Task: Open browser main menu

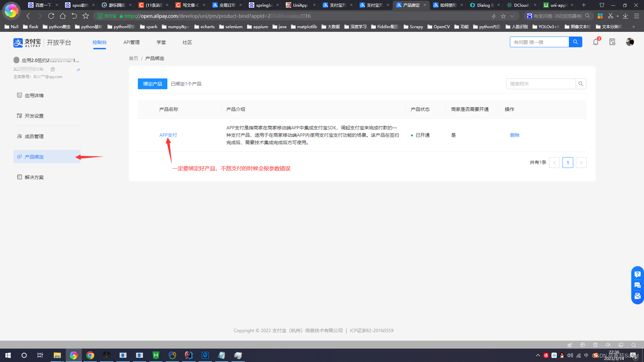Action: coord(637,16)
